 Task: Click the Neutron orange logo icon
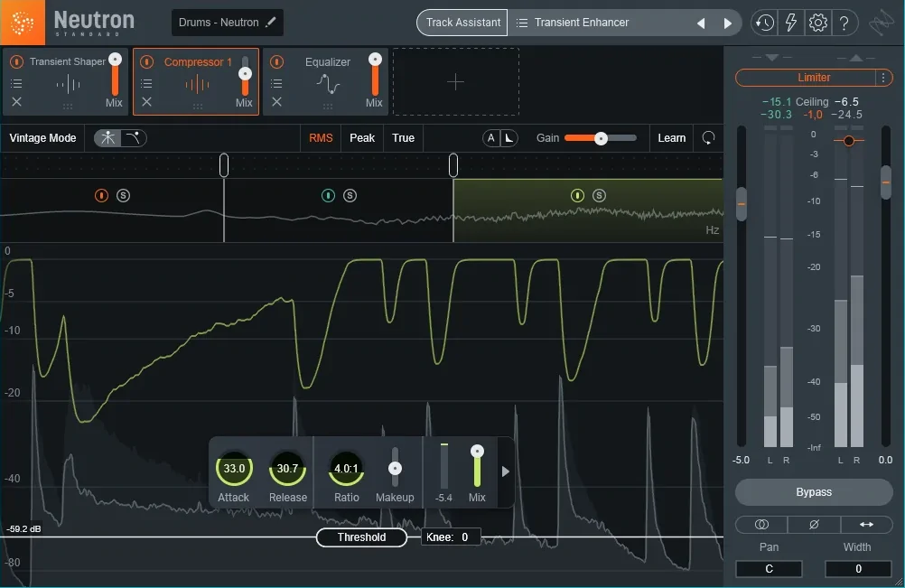(x=23, y=23)
